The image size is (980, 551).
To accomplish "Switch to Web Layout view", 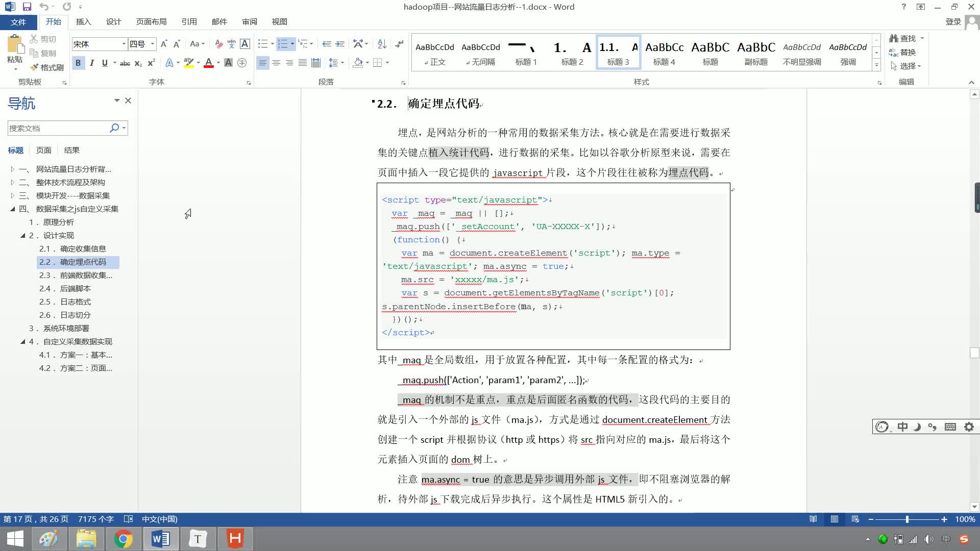I will tap(855, 519).
